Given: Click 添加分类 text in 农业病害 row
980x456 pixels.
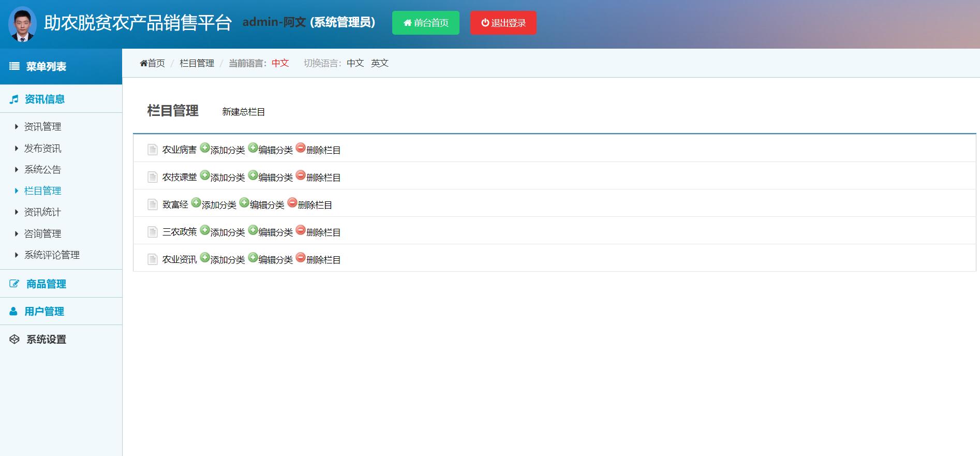Looking at the screenshot, I should tap(228, 150).
